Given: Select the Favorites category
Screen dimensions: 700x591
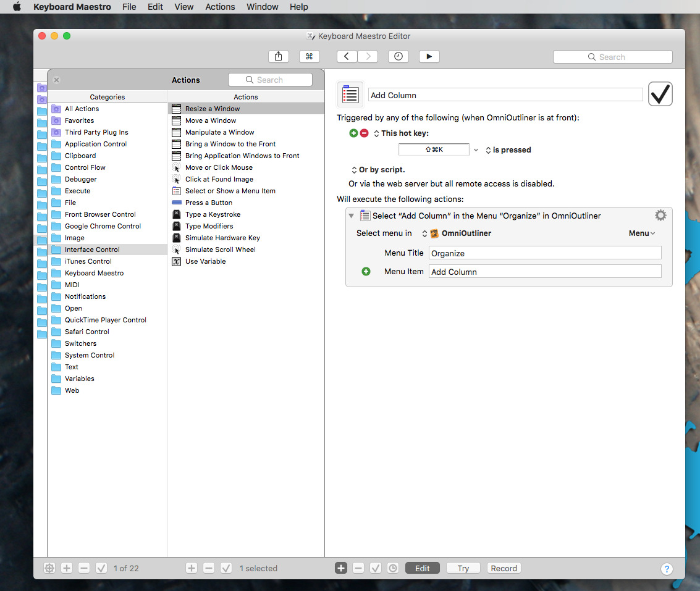Looking at the screenshot, I should pos(108,120).
